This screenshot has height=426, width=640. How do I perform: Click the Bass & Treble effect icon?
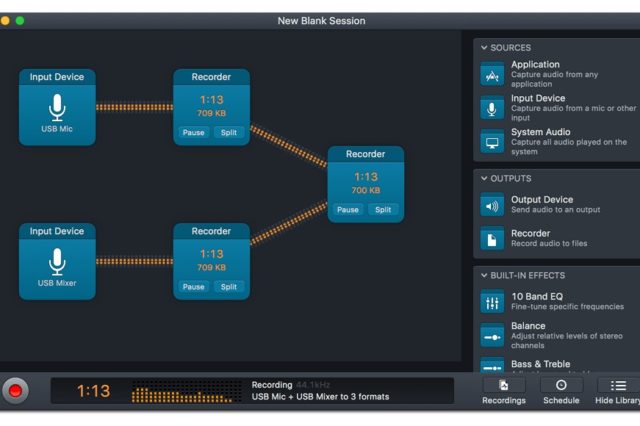[492, 365]
